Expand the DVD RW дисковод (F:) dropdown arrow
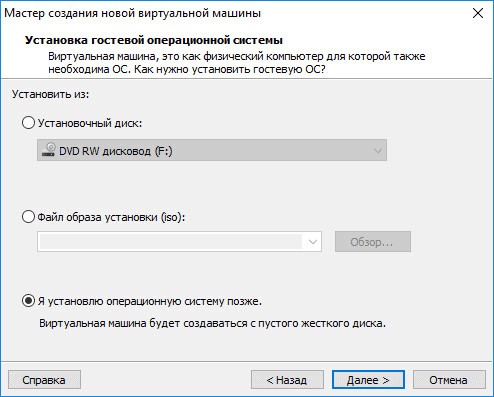 [378, 151]
